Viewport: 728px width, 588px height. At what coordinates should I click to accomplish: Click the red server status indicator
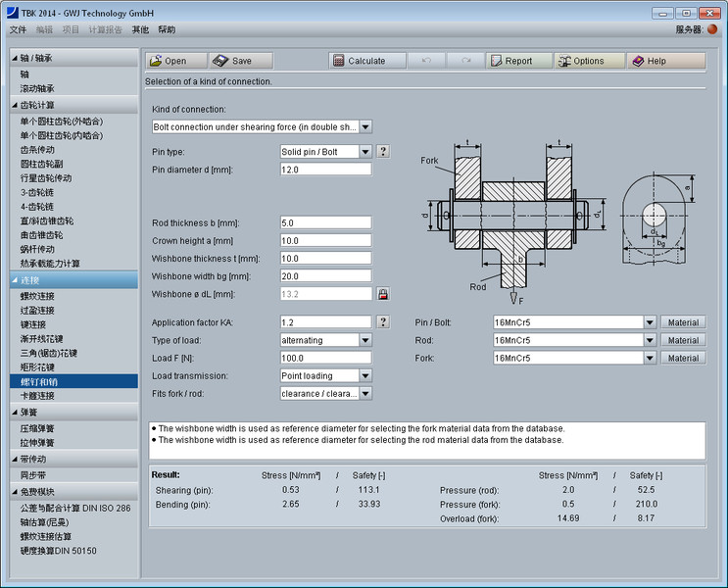pyautogui.click(x=712, y=29)
